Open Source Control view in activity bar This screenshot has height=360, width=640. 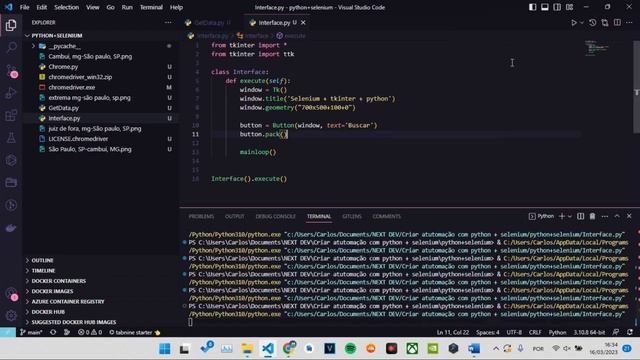click(x=11, y=71)
